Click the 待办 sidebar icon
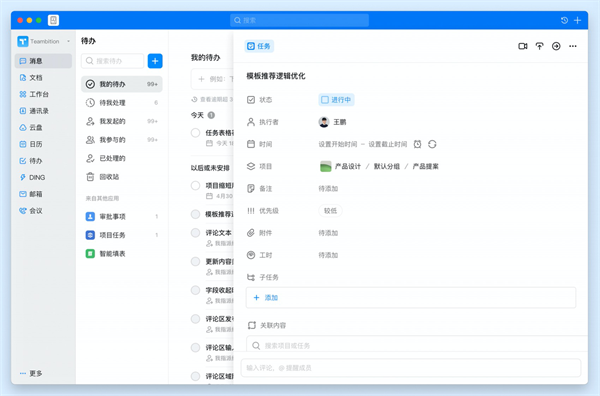Viewport: 600px width, 396px height. point(23,161)
